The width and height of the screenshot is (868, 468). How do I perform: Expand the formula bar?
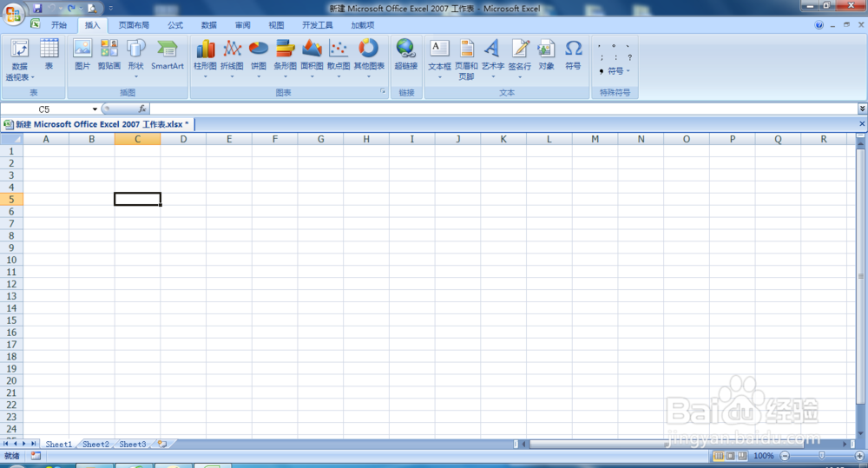[x=862, y=109]
